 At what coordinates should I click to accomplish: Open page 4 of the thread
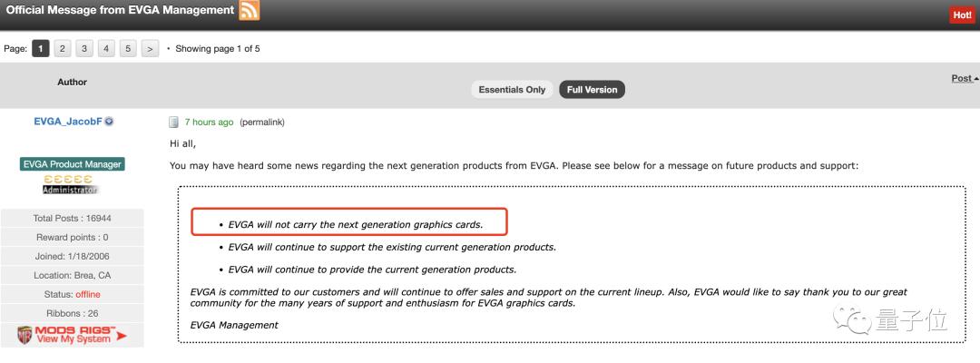click(x=106, y=48)
